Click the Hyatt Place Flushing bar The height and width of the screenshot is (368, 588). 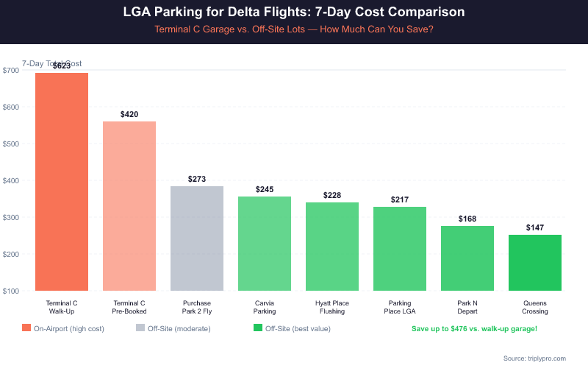332,247
